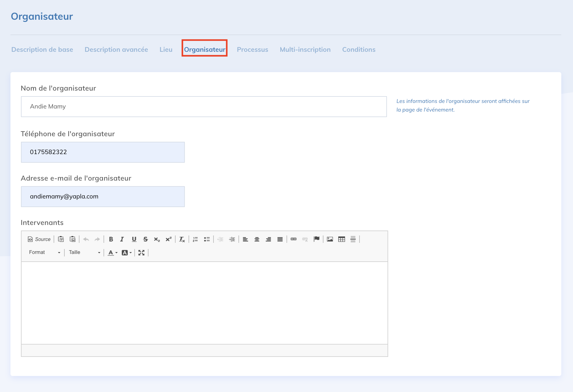Insert a table in the editor
Viewport: 573px width, 392px height.
coord(341,239)
